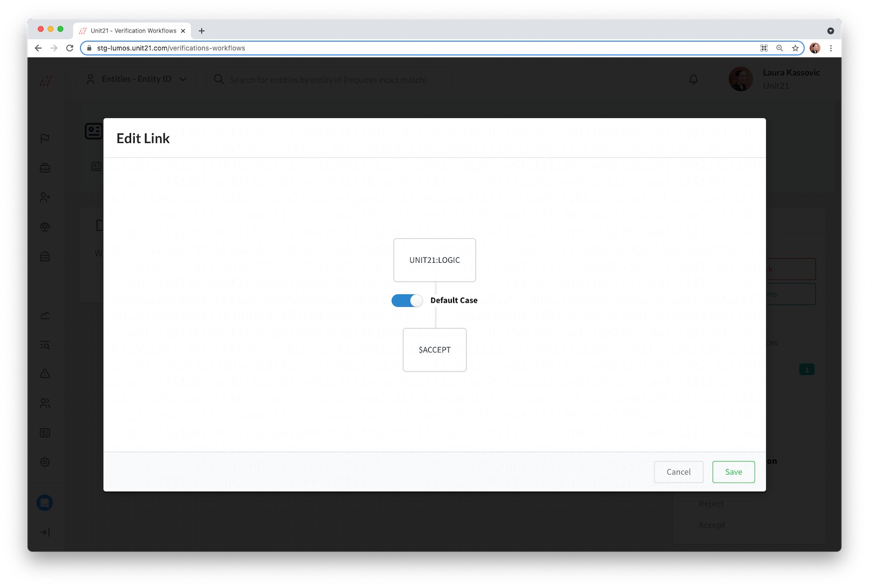869x588 pixels.
Task: Open the flag icon in sidebar
Action: 45,138
